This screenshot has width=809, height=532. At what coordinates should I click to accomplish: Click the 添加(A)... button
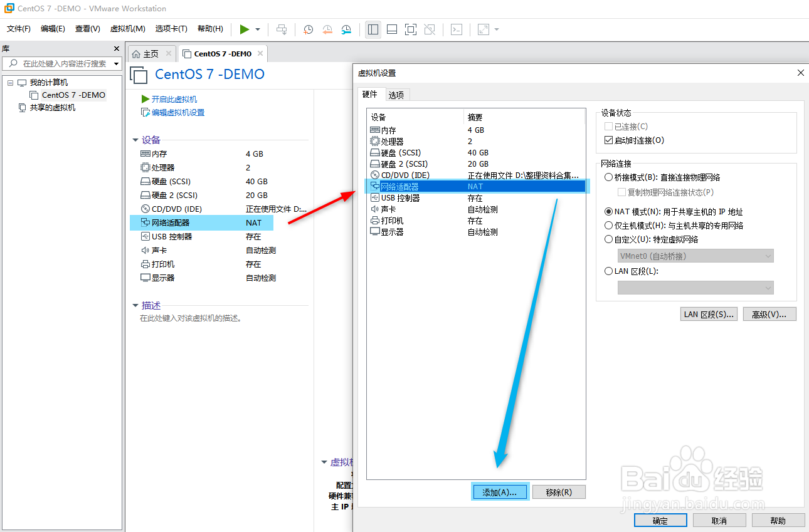(x=500, y=493)
